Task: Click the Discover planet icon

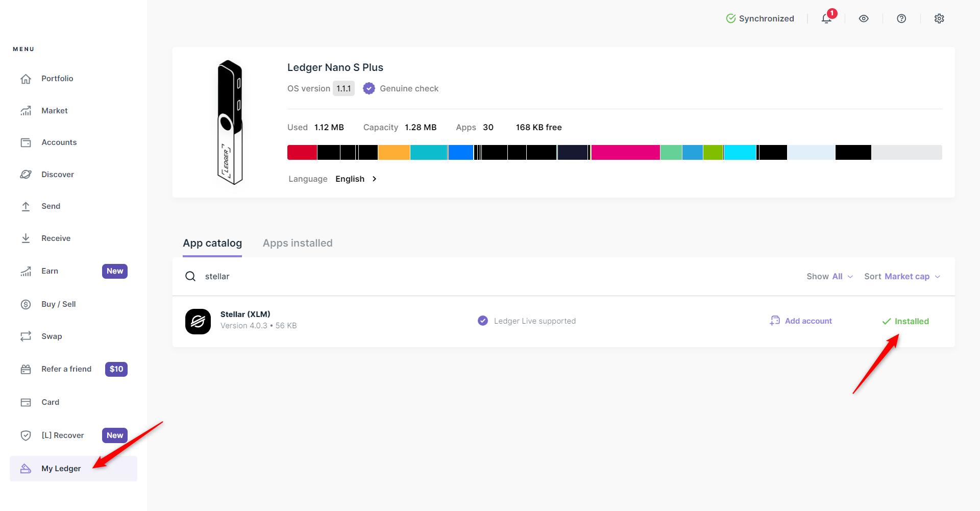Action: [x=26, y=175]
